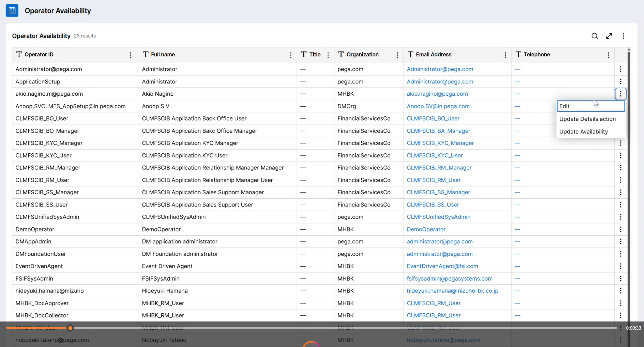Viewport: 644px width, 347px height.
Task: Open email link akio.nagino@pega.com
Action: (437, 94)
